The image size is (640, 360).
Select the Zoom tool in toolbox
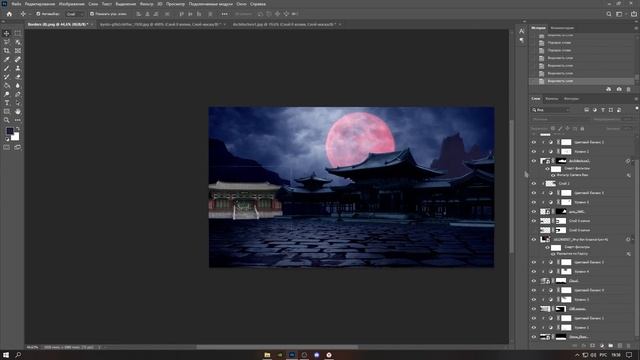click(x=7, y=120)
